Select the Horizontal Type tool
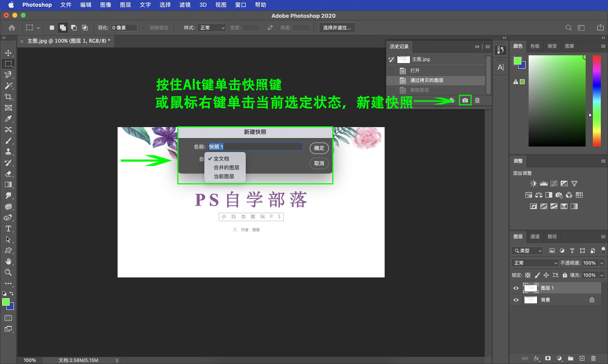608x364 pixels. pos(8,228)
